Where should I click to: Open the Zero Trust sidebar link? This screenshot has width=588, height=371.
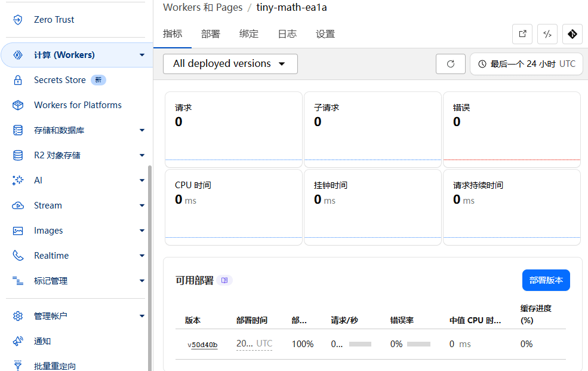(54, 20)
